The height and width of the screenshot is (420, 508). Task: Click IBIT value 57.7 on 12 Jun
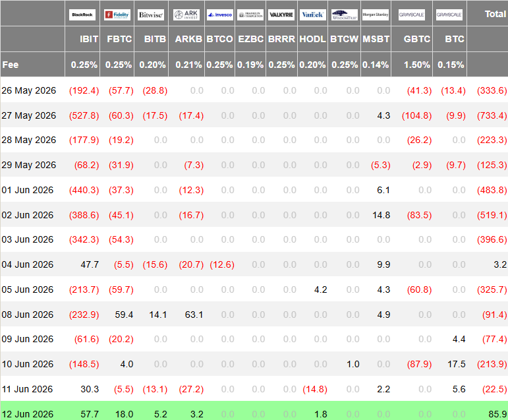click(90, 414)
